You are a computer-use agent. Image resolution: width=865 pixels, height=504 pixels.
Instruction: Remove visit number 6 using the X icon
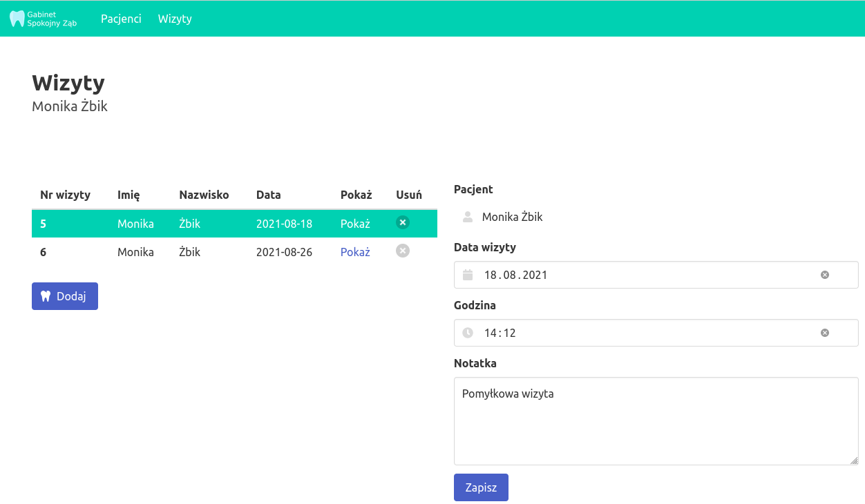(x=403, y=251)
